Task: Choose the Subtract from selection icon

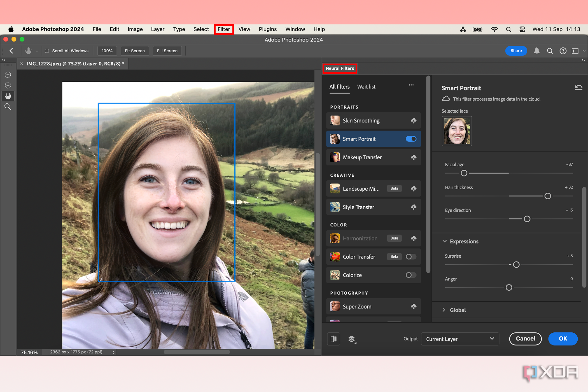Action: [x=8, y=85]
